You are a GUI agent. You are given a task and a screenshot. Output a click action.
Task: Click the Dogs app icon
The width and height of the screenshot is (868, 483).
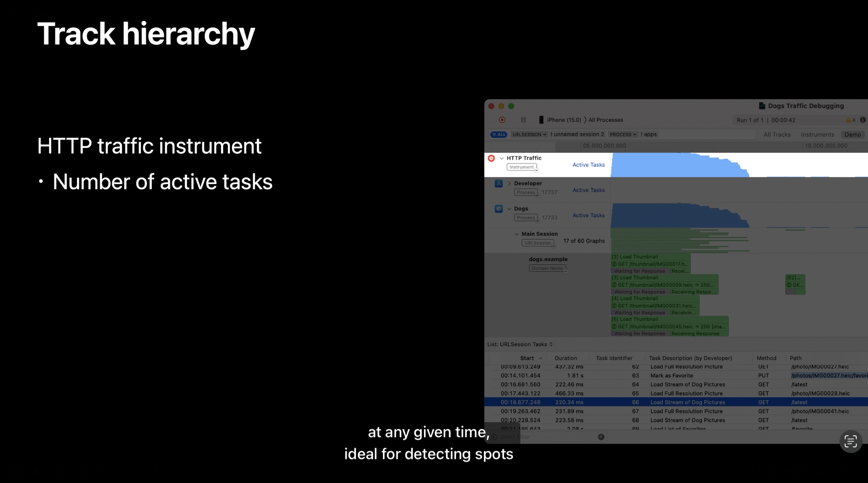click(498, 209)
